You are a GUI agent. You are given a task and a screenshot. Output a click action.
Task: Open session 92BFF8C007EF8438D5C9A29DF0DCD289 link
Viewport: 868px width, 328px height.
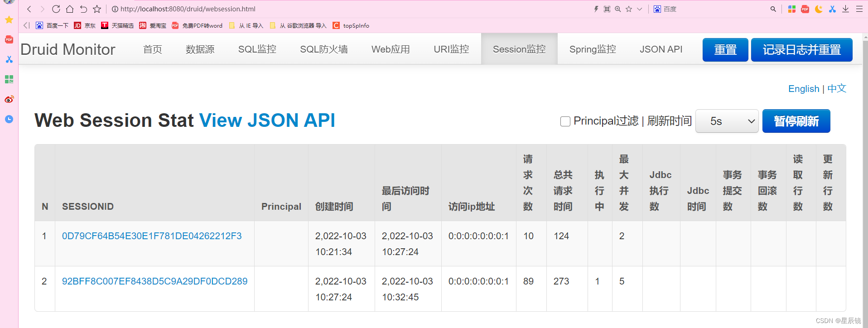(x=155, y=281)
